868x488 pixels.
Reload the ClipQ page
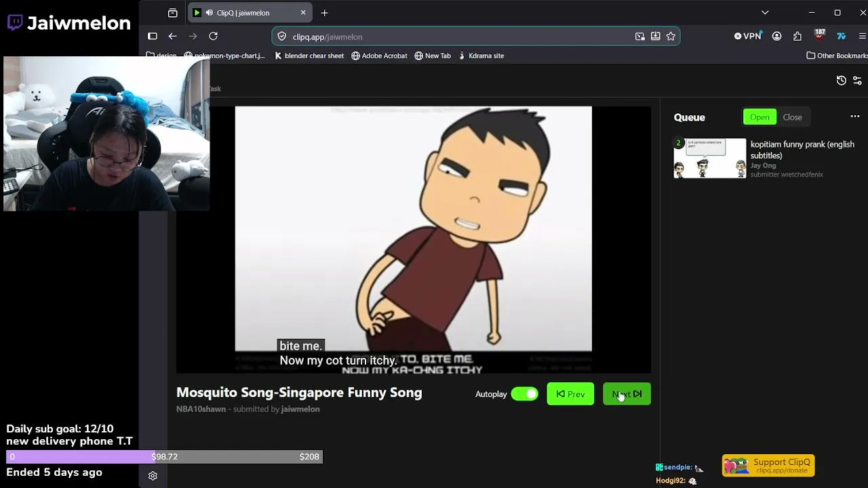pos(214,37)
